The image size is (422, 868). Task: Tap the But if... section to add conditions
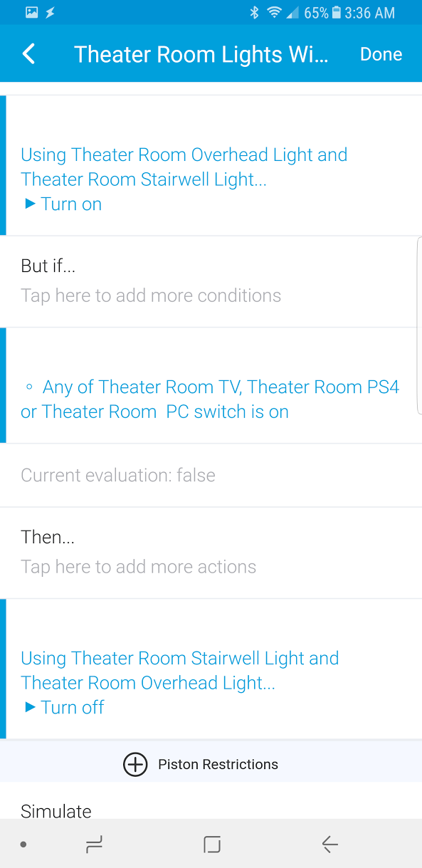point(211,281)
